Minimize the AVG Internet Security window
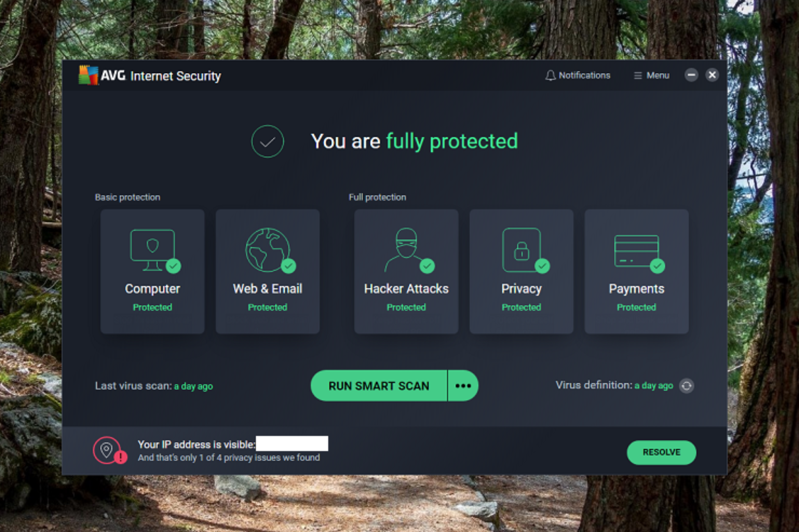The height and width of the screenshot is (532, 799). (691, 75)
